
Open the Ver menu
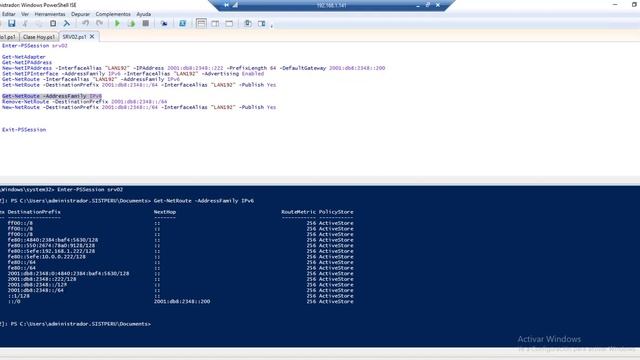coord(25,14)
